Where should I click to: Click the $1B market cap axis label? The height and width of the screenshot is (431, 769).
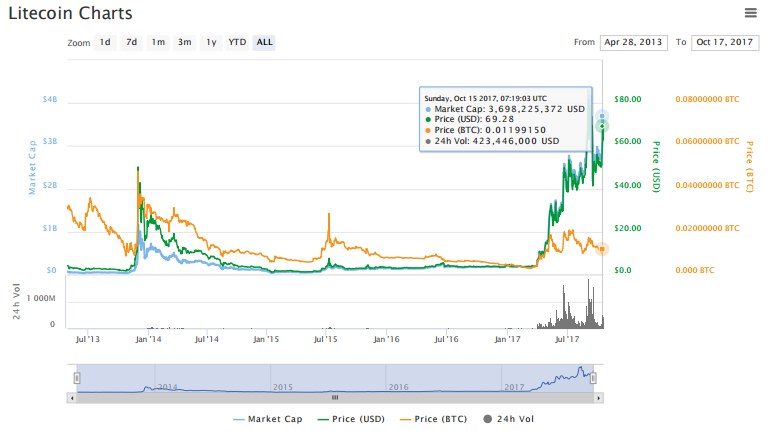click(50, 228)
